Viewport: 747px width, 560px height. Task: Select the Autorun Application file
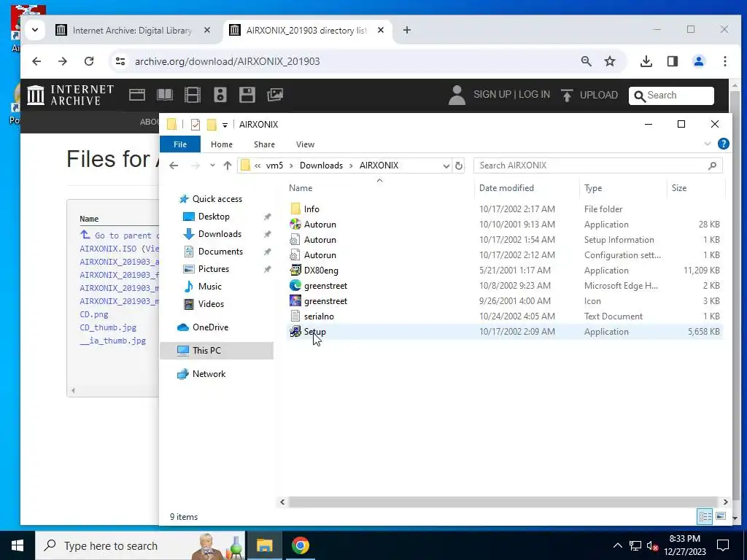pyautogui.click(x=320, y=225)
